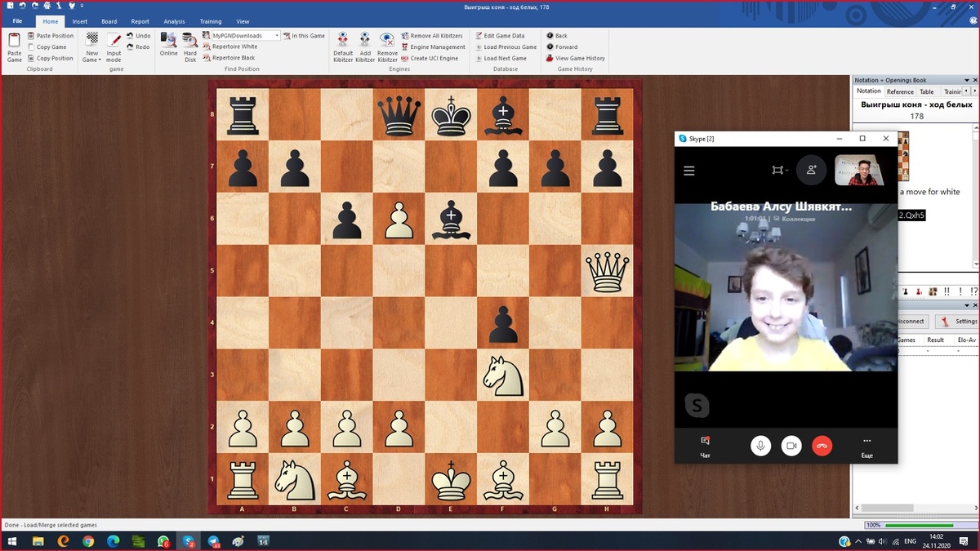
Task: Switch to the View ribbon tab
Action: point(243,21)
